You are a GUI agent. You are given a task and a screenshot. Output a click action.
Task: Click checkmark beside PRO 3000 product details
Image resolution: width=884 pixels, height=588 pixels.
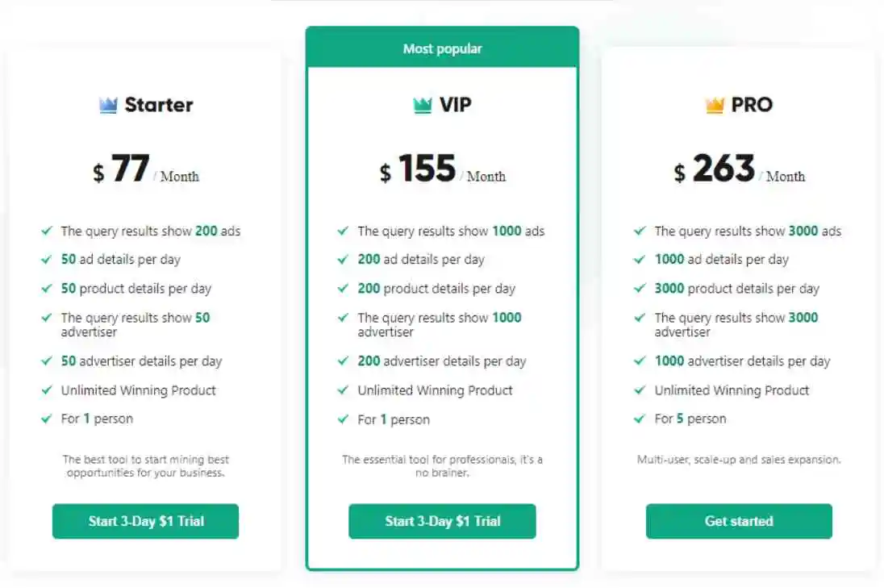[x=640, y=288]
